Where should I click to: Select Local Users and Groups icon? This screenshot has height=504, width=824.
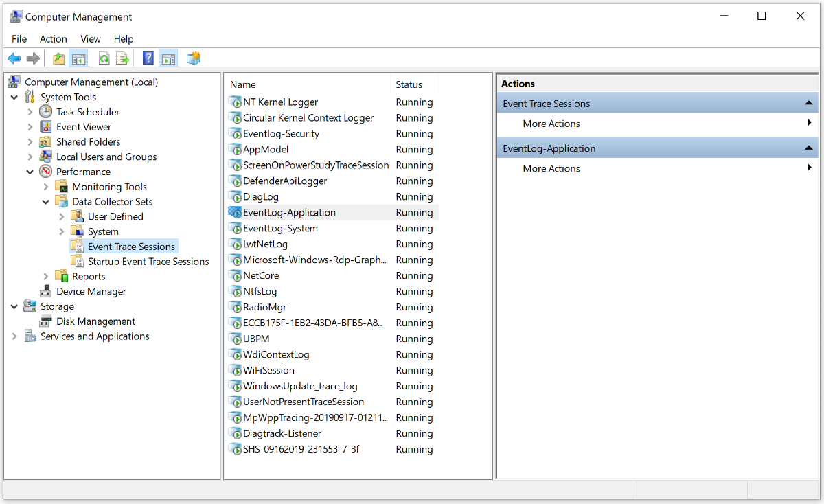coord(45,157)
